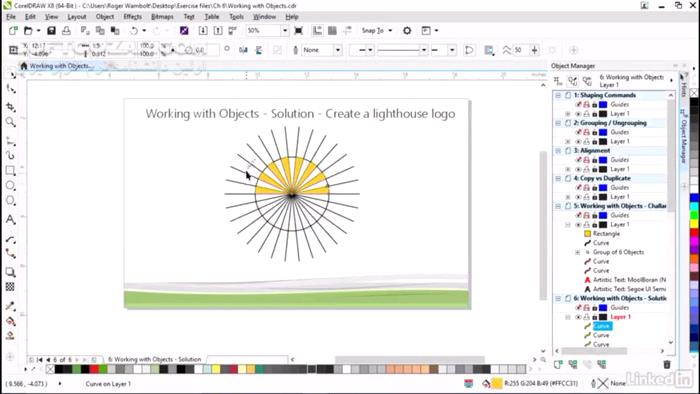This screenshot has width=700, height=394.
Task: Toggle Edit Across Layers button in Object Manager
Action: click(x=573, y=81)
